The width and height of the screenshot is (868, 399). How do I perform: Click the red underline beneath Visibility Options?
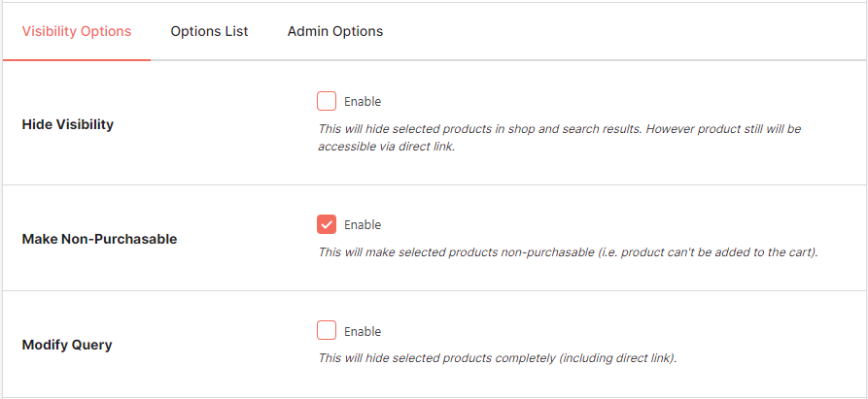[77, 60]
